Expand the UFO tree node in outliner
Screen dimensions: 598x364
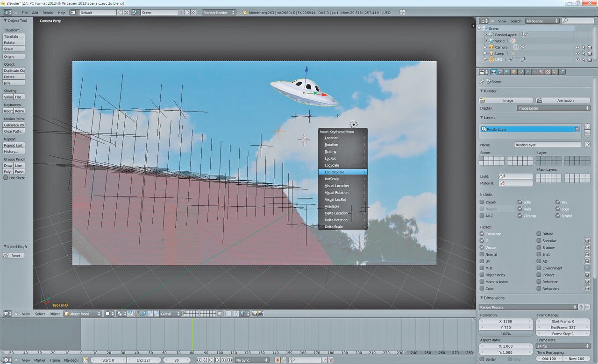pos(485,59)
